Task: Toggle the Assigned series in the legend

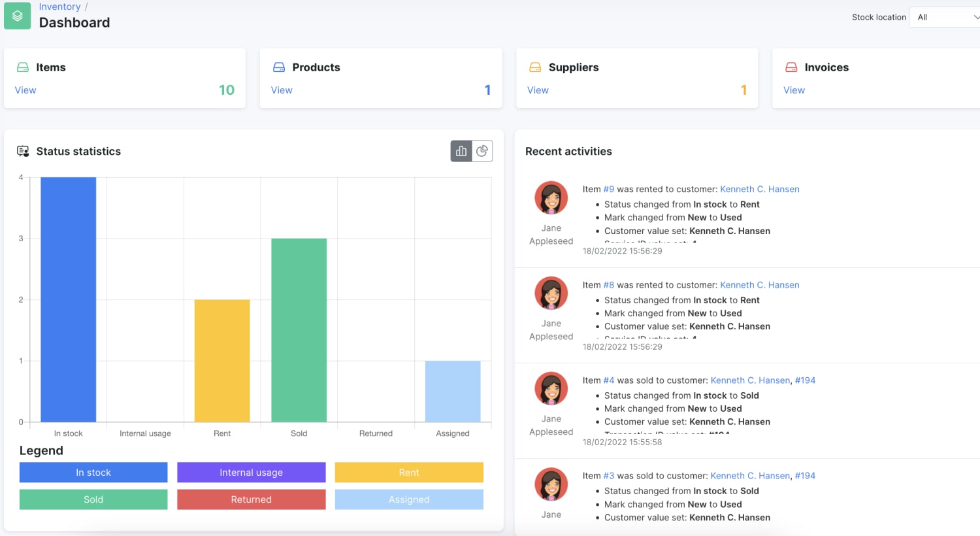Action: tap(409, 499)
